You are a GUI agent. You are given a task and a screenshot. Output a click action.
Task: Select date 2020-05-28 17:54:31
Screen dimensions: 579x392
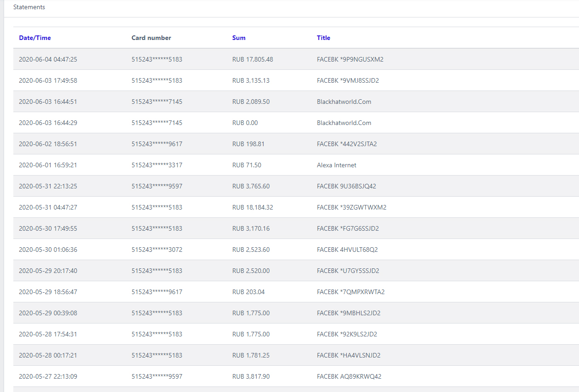point(48,334)
